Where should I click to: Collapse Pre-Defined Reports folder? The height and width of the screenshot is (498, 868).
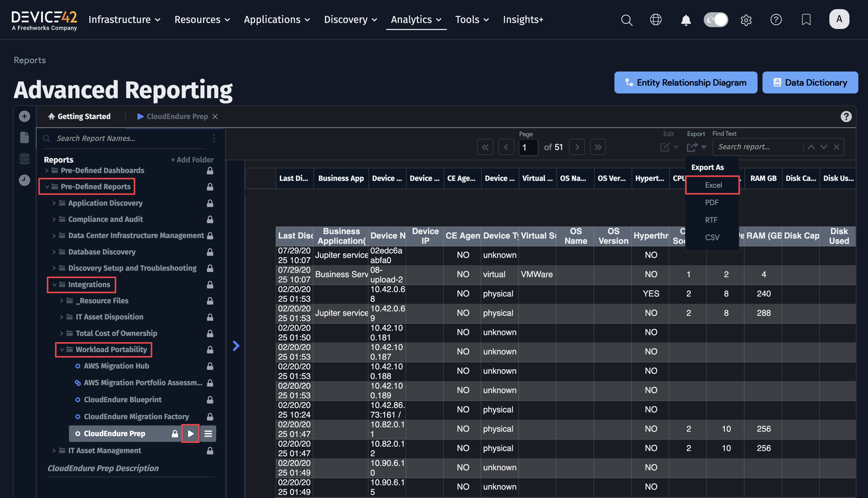(x=47, y=187)
